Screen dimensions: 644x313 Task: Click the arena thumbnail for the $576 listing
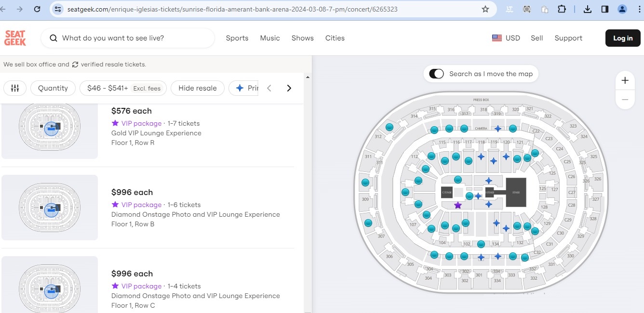point(50,126)
